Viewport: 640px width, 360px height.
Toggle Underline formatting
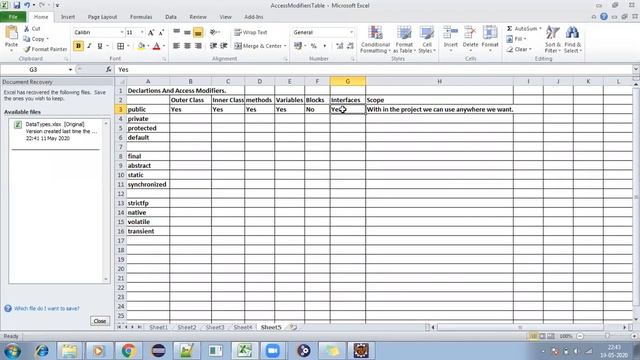[x=100, y=46]
